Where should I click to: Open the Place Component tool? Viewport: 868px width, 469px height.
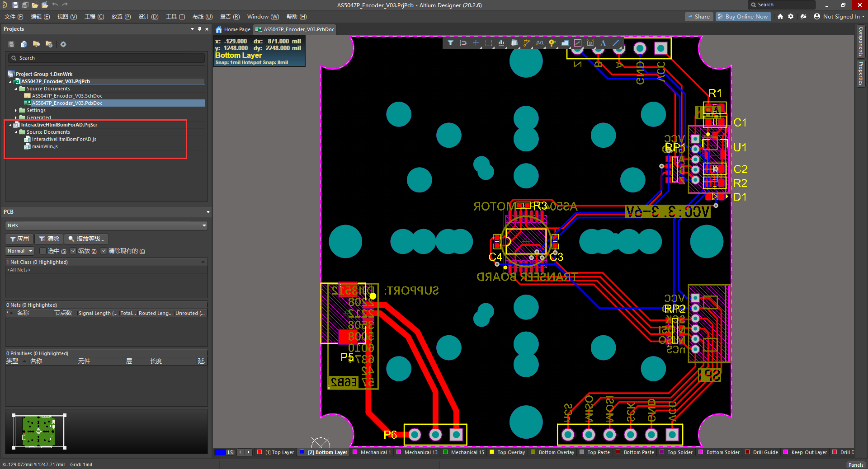pos(514,43)
